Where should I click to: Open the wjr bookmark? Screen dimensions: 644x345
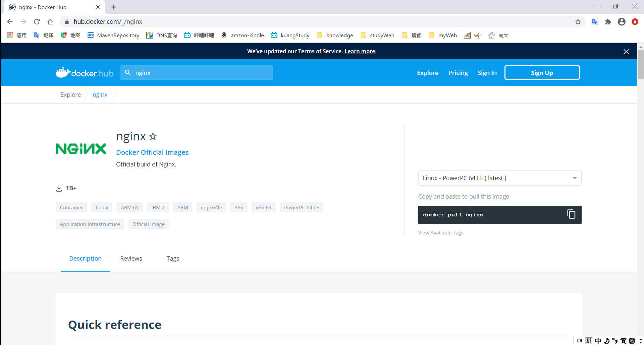coord(473,35)
